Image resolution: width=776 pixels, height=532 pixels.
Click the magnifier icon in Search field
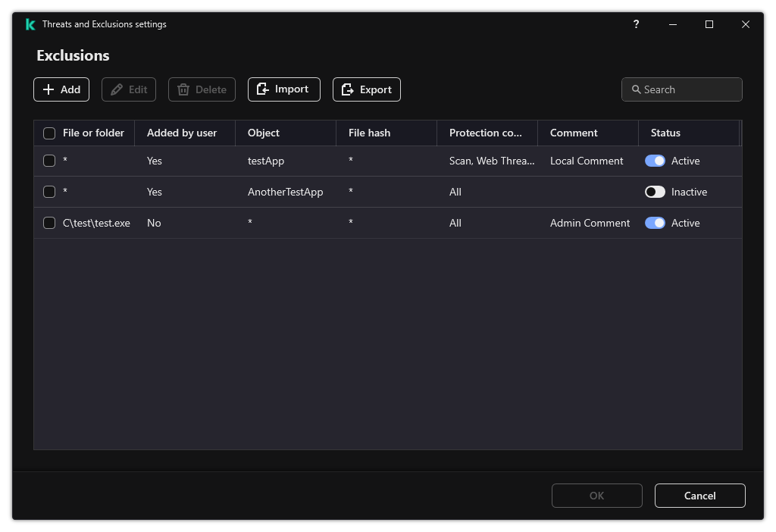636,89
